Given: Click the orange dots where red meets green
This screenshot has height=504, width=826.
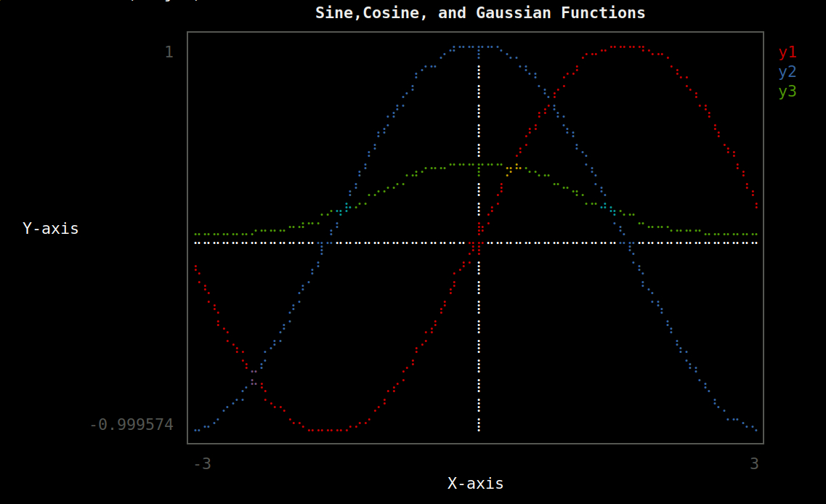Looking at the screenshot, I should coord(513,169).
